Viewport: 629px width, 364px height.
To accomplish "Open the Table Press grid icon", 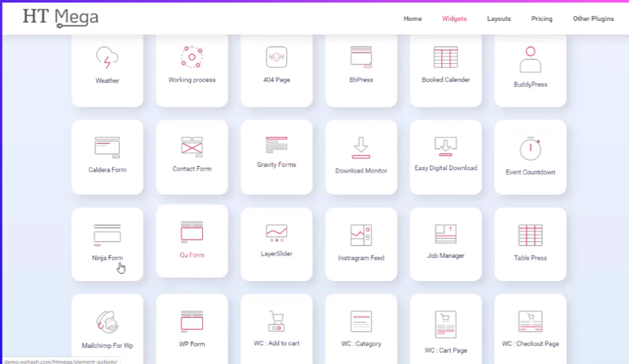I will click(531, 235).
